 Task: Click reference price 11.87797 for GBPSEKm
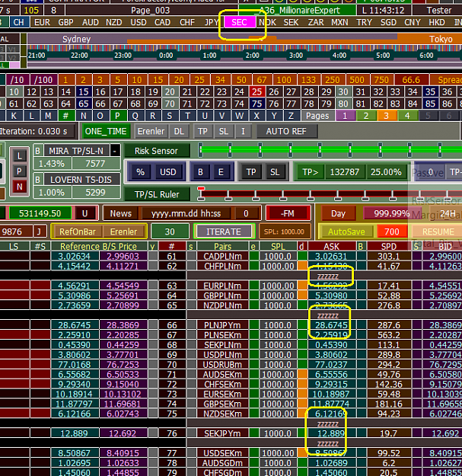click(x=75, y=404)
